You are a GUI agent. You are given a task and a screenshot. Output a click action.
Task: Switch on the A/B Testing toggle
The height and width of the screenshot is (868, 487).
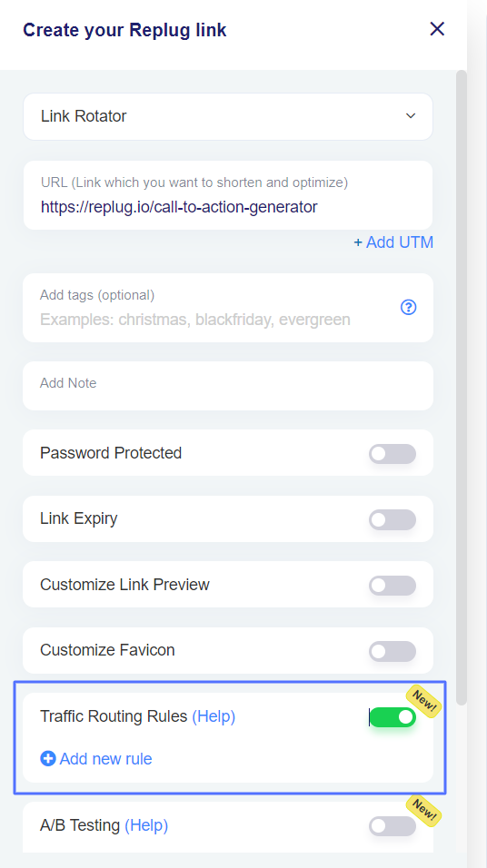coord(393,826)
